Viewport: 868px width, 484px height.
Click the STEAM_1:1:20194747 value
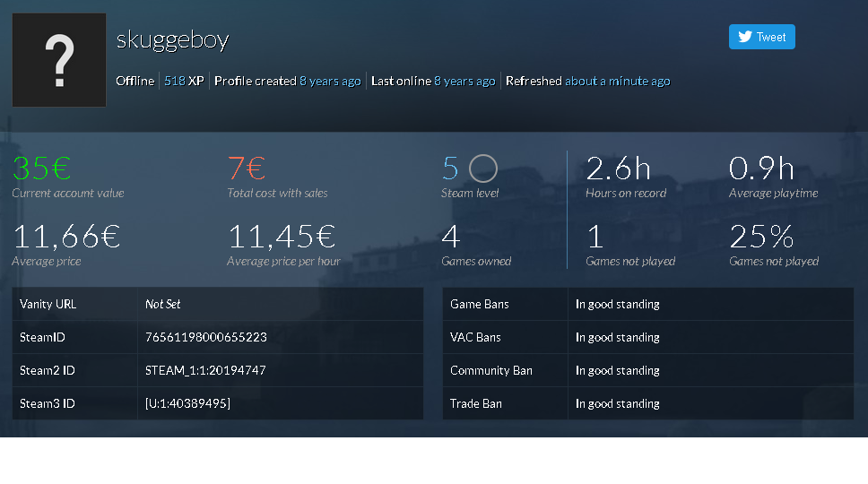click(x=205, y=370)
